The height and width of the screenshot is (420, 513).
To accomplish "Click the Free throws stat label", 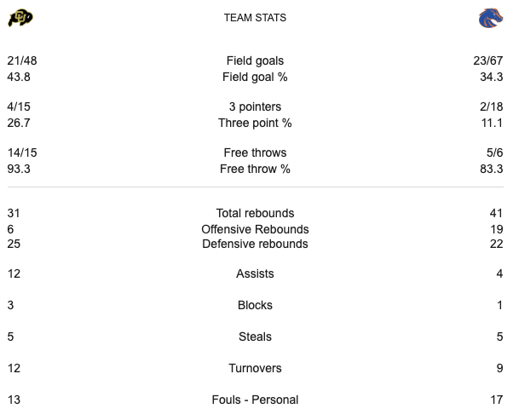I will point(255,152).
